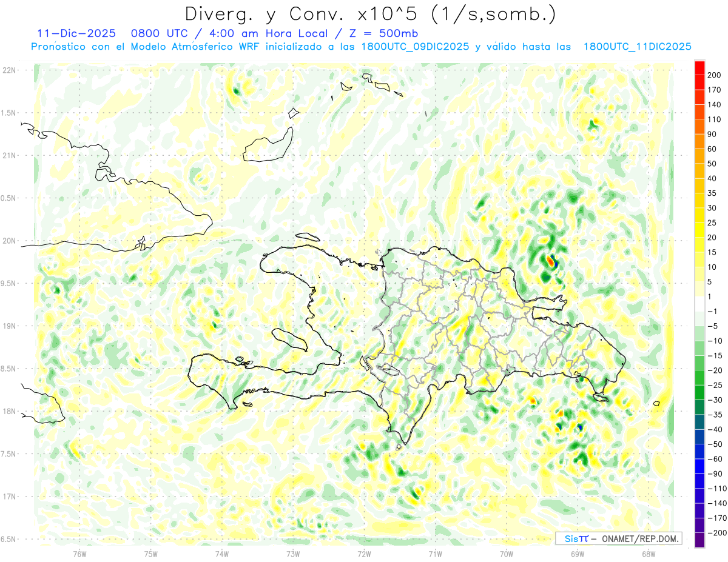Viewport: 728px width, 562px height.
Task: Click the 19N latitude axis label
Action: (9, 326)
